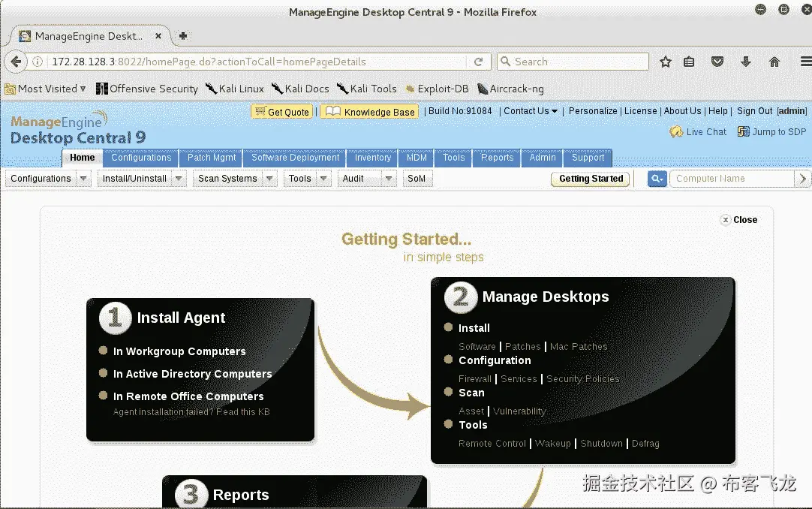Open Kali Docs bookmark
Viewport: 812px width, 509px height.
300,89
